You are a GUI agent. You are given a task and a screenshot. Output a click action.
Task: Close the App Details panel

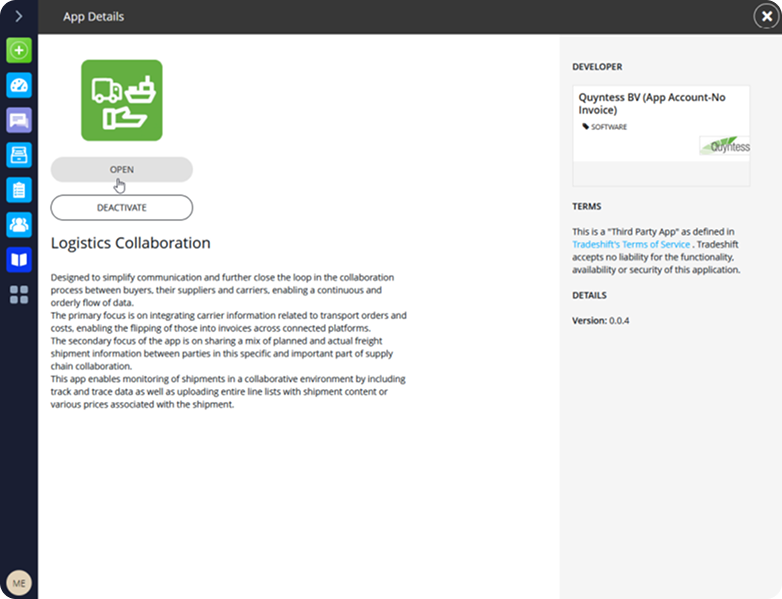click(766, 16)
